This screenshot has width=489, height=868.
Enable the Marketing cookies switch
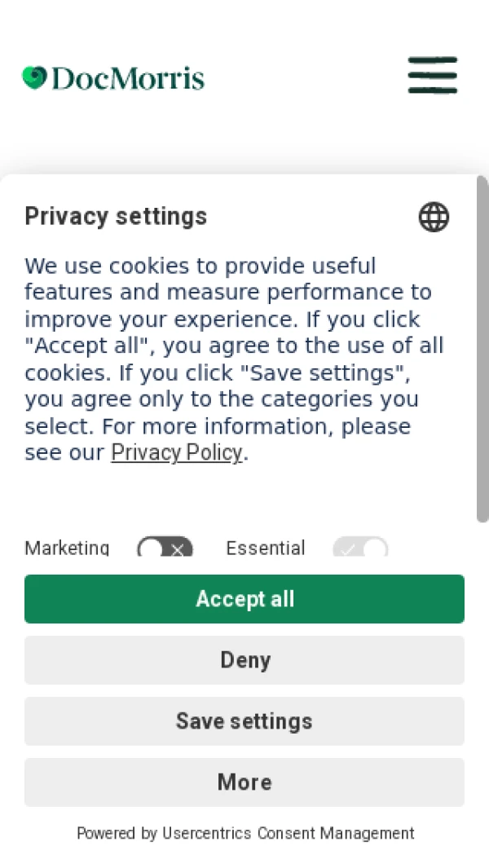(x=165, y=549)
